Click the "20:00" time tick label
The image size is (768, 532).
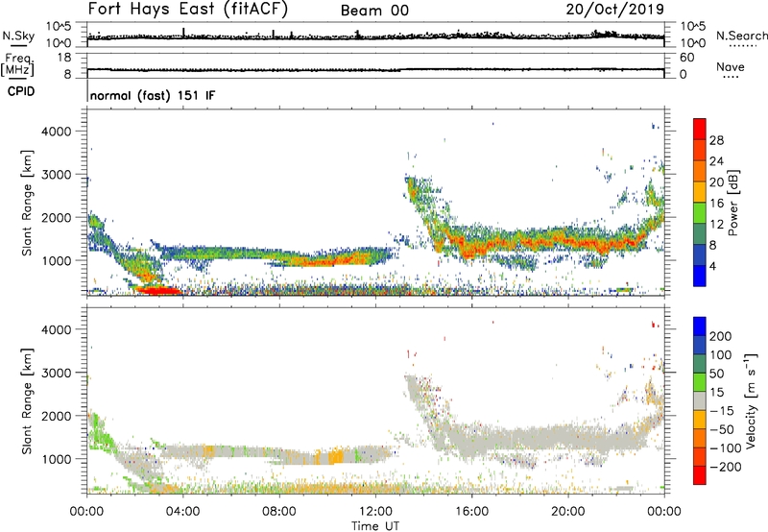[x=567, y=512]
